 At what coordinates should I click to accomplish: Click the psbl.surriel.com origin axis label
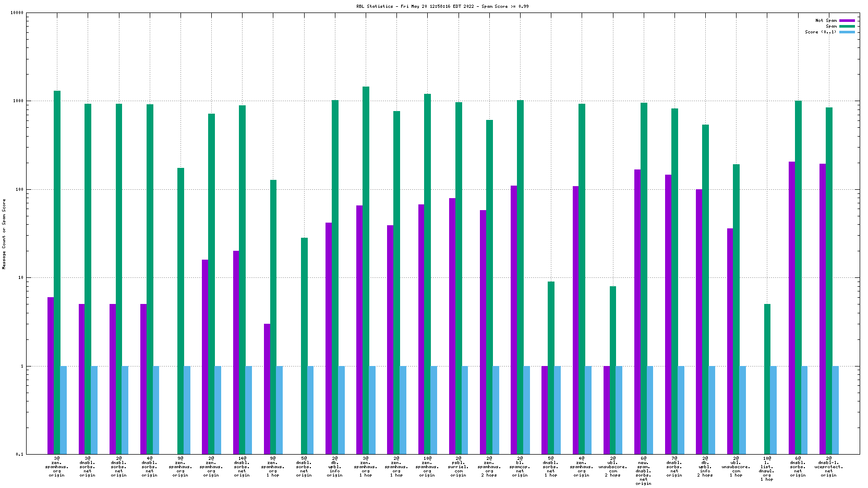[459, 467]
